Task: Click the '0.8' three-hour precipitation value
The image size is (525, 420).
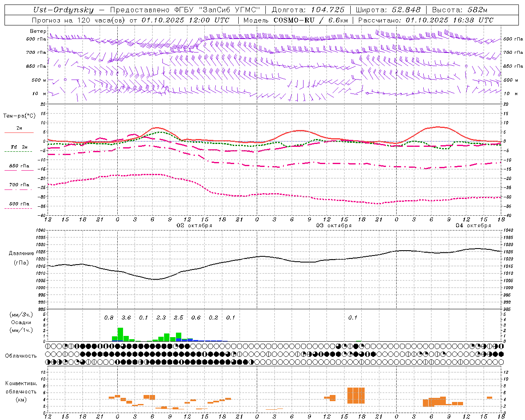Action: (109, 318)
